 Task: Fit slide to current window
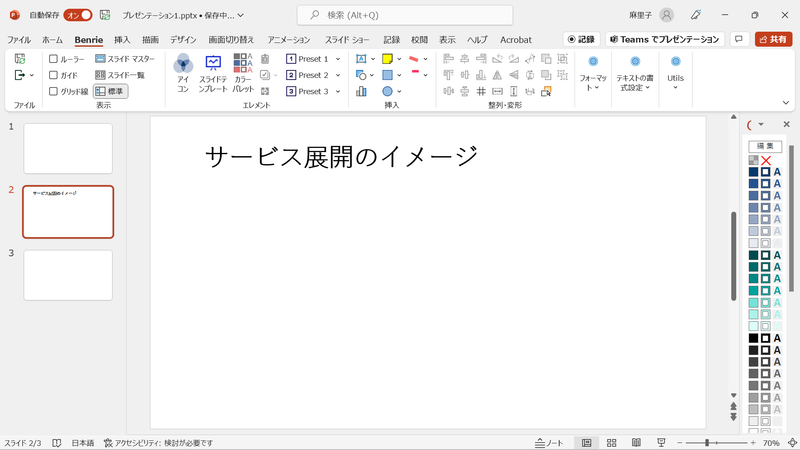click(x=792, y=443)
